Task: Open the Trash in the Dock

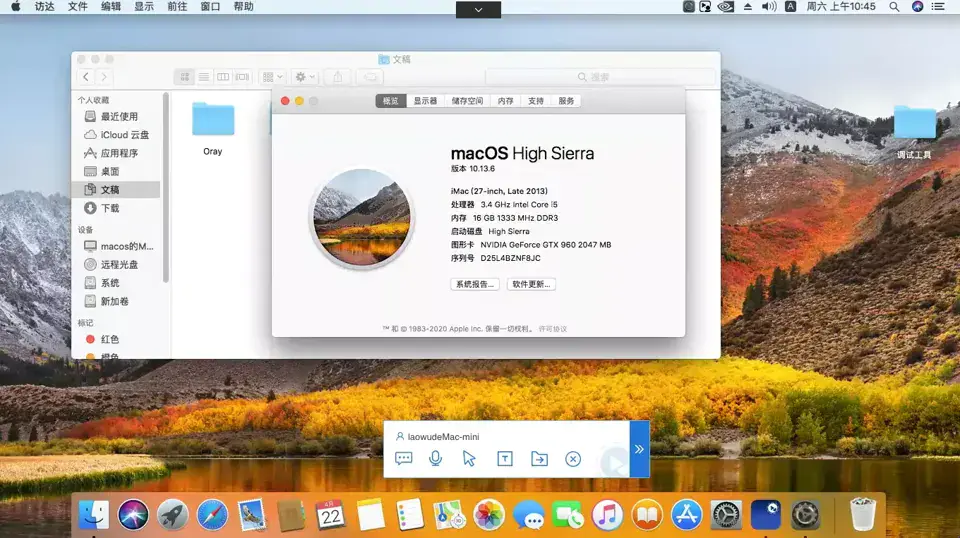Action: click(863, 515)
